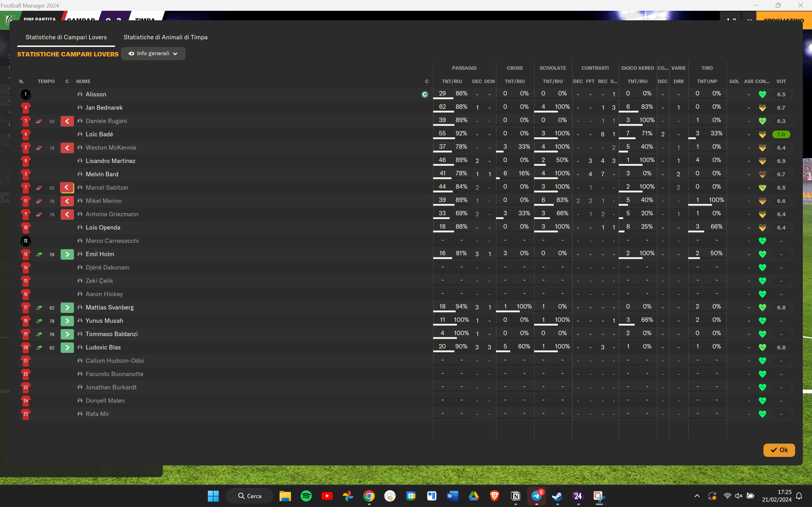Switch to Statistiche di Animali di Timpa tab
This screenshot has width=812, height=507.
coord(165,37)
